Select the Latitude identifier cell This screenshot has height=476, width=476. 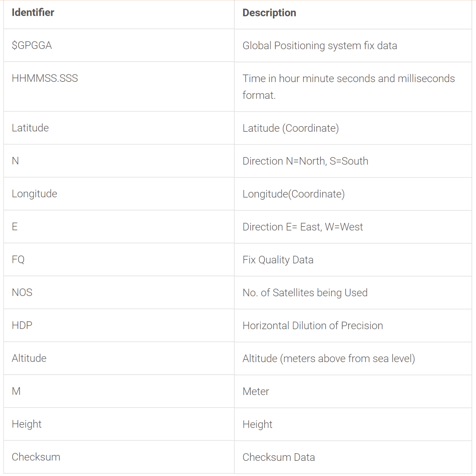tap(30, 128)
